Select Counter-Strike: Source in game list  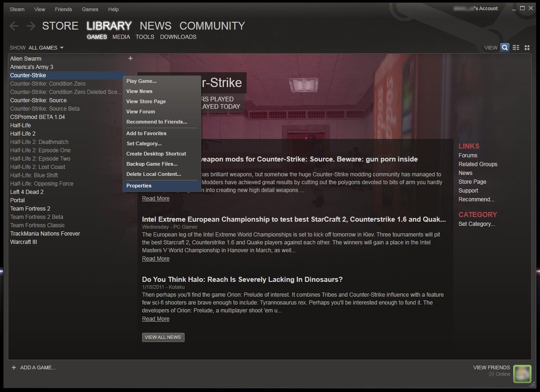pyautogui.click(x=38, y=100)
